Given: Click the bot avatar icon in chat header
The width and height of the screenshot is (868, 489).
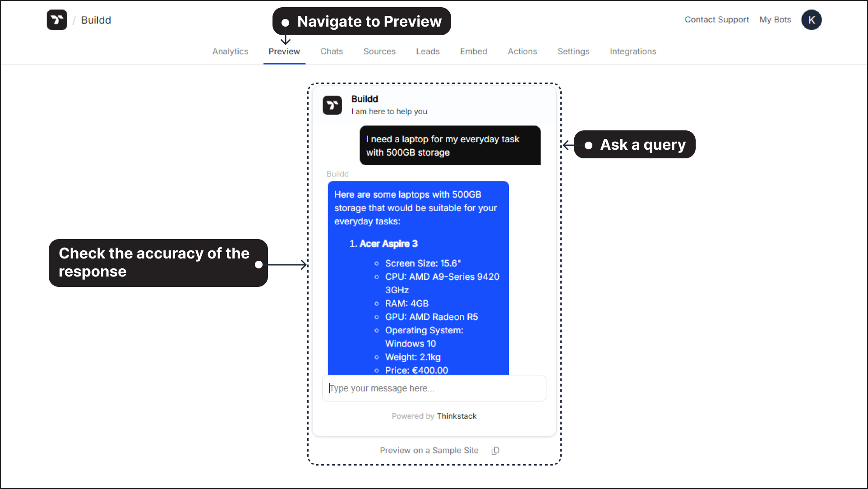Looking at the screenshot, I should coord(332,105).
